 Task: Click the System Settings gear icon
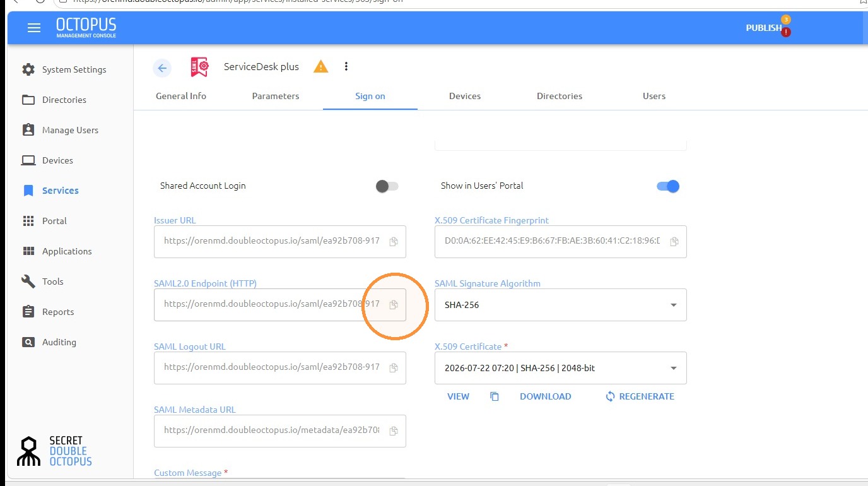click(28, 69)
